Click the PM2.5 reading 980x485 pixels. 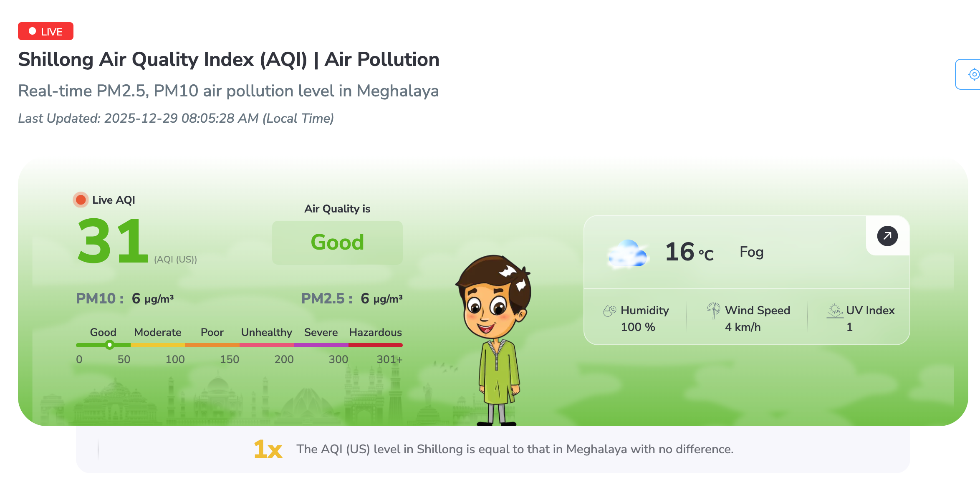[351, 298]
